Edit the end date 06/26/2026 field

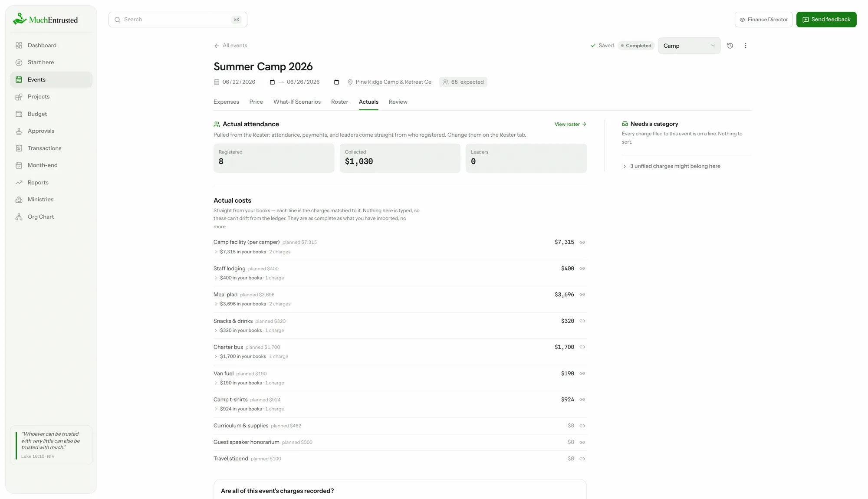[x=303, y=82]
